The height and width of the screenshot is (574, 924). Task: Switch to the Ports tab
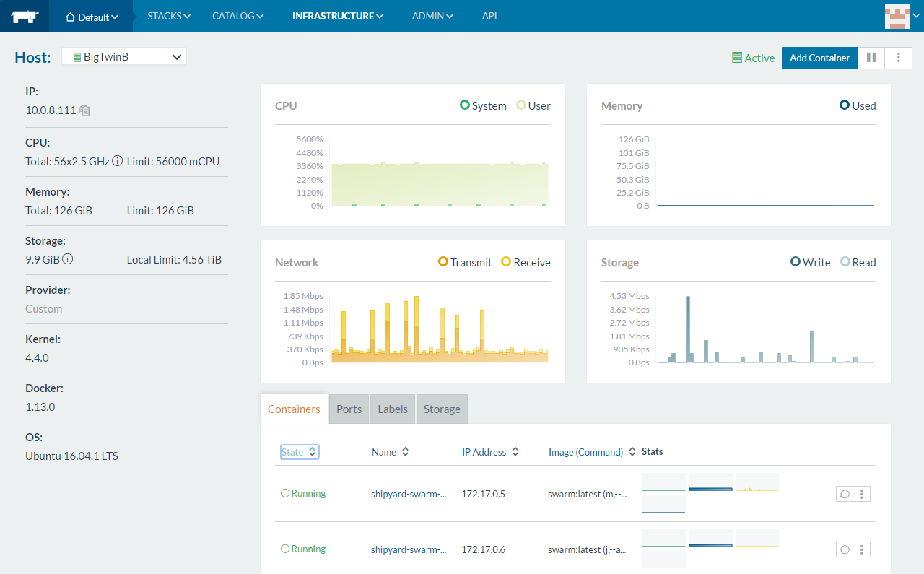(349, 409)
